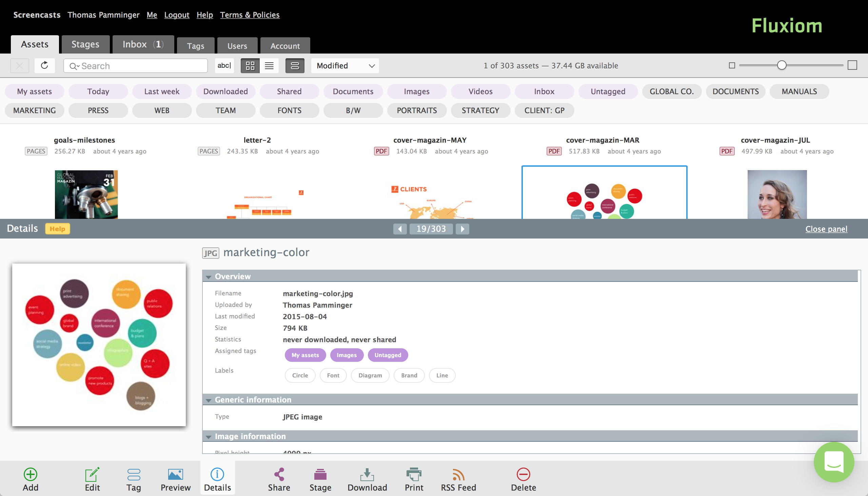Collapse the Image information section

click(209, 436)
